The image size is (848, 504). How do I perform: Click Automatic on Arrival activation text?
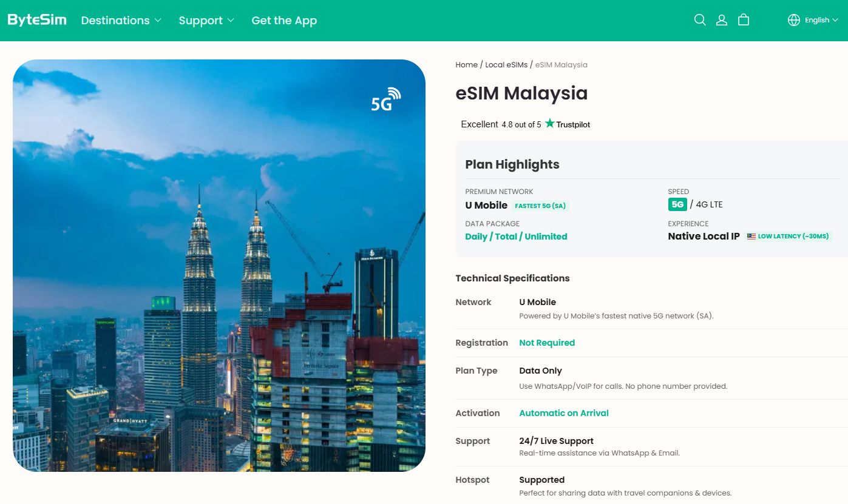tap(564, 413)
